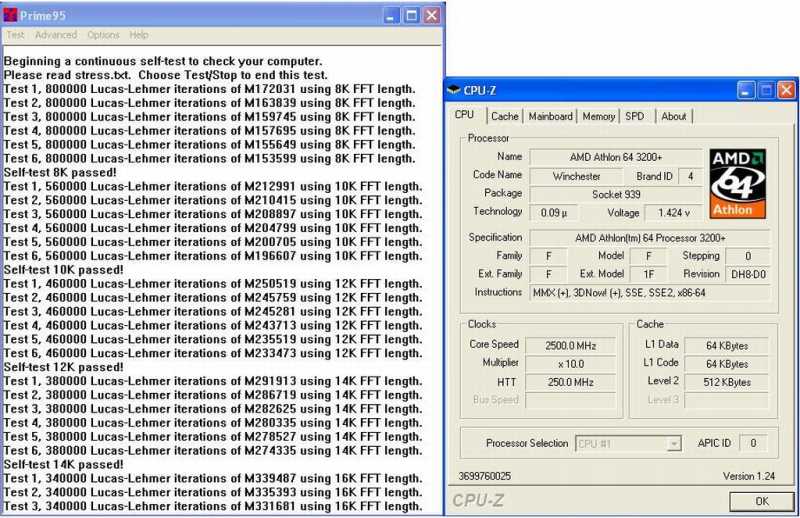Click the 'Self-test 14K passed!' line
800x518 pixels.
pos(63,465)
